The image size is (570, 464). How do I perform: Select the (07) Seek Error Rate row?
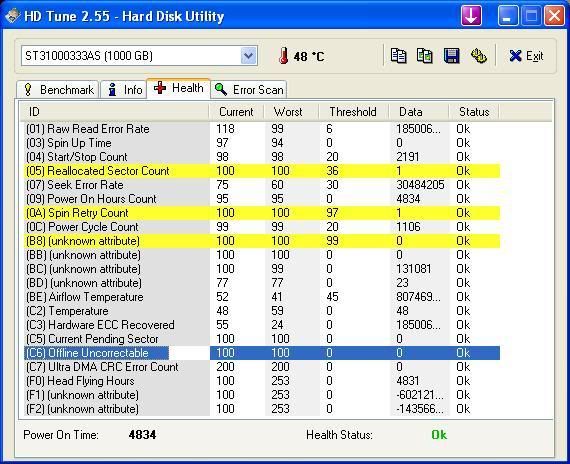262,185
